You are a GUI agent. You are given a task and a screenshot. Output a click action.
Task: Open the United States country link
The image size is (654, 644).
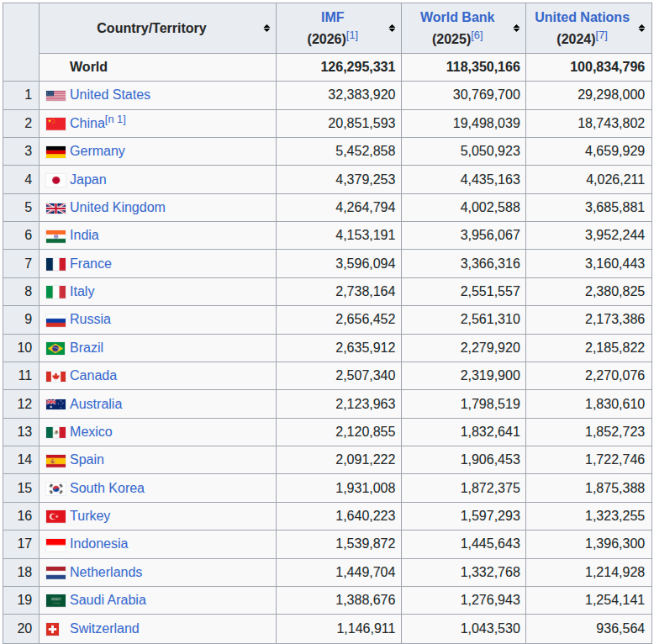tap(110, 95)
